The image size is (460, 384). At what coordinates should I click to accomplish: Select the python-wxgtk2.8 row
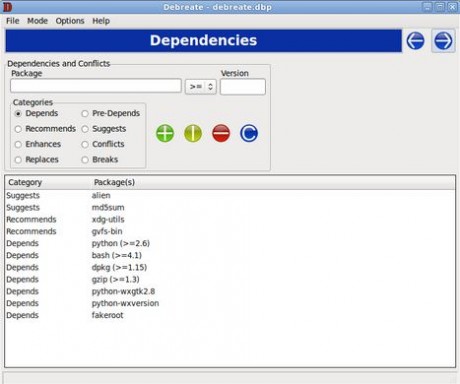[230, 291]
